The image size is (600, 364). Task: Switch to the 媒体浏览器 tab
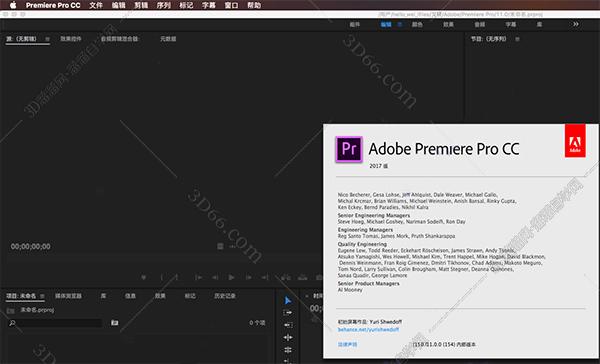pos(68,296)
